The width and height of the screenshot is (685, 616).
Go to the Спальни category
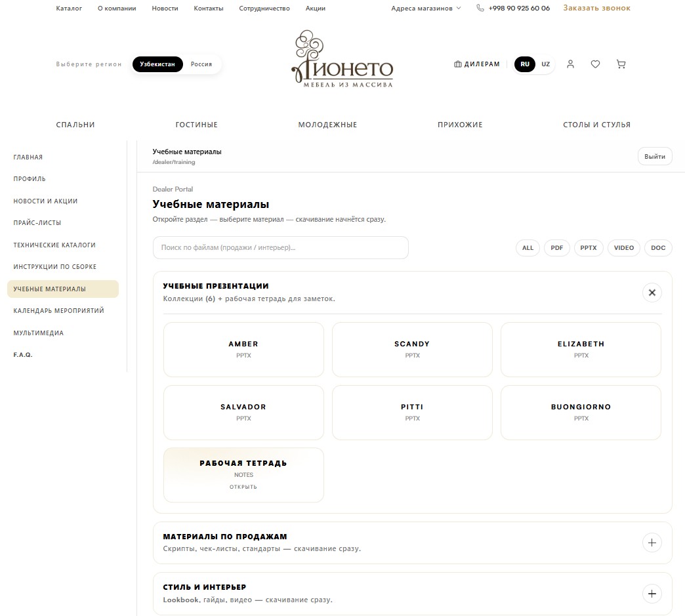click(75, 125)
